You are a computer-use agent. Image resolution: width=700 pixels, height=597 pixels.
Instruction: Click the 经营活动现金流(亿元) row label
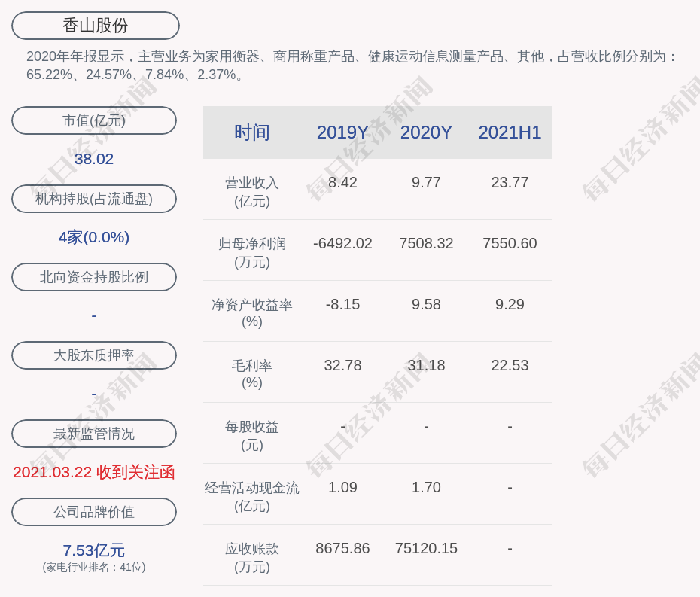[252, 497]
